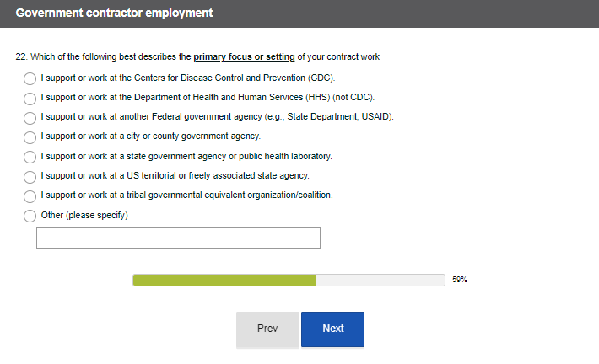The image size is (599, 364).
Task: Select the tribal governmental organization radio button
Action: tap(30, 196)
